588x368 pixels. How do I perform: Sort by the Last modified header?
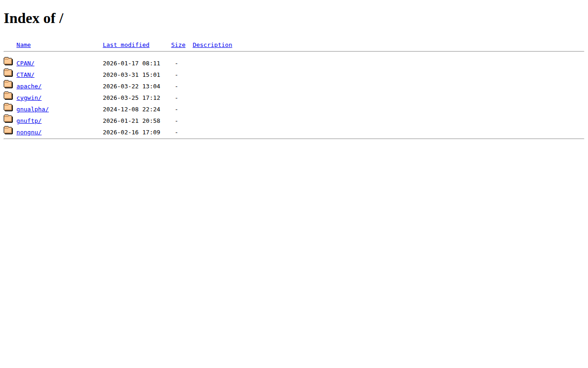126,45
